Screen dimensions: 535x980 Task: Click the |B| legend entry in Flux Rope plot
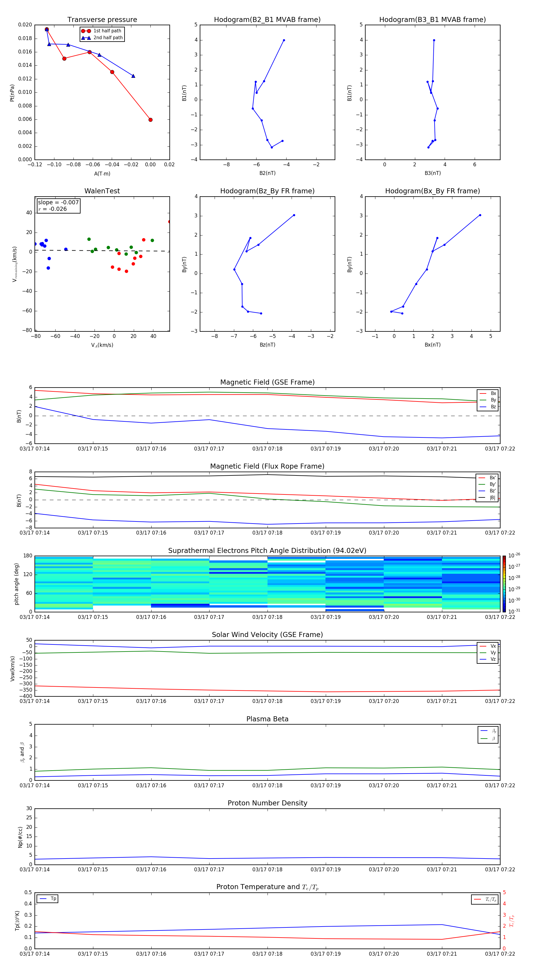tap(487, 498)
